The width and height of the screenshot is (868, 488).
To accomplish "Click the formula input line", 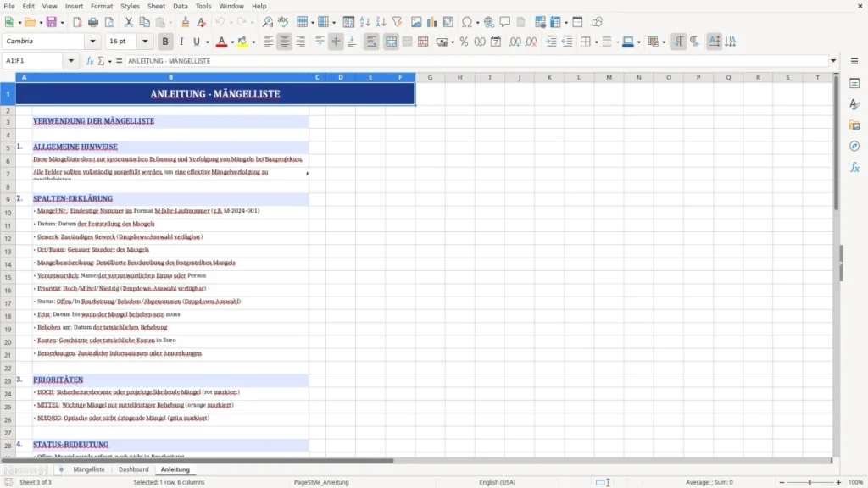I will coord(476,61).
